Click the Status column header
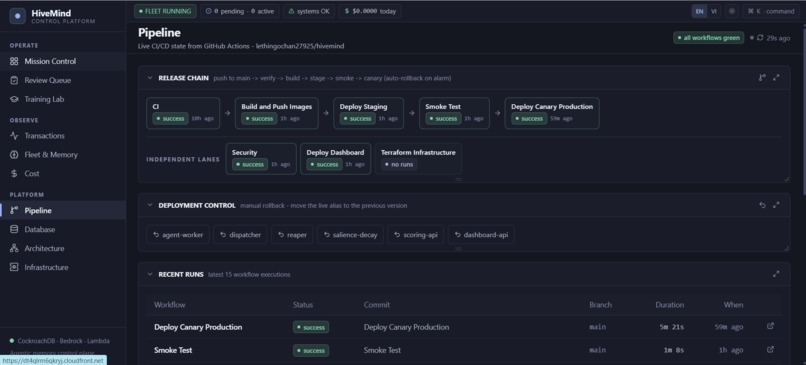 (303, 305)
